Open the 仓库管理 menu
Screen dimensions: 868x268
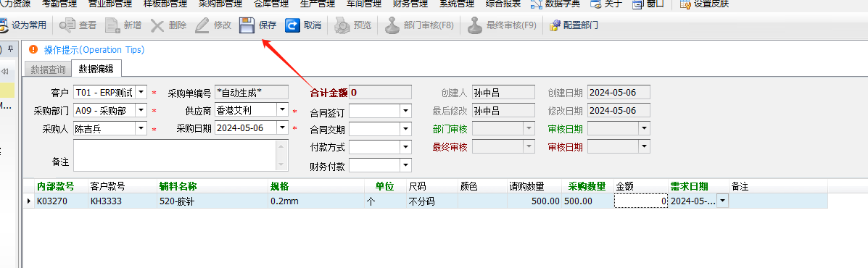(271, 4)
